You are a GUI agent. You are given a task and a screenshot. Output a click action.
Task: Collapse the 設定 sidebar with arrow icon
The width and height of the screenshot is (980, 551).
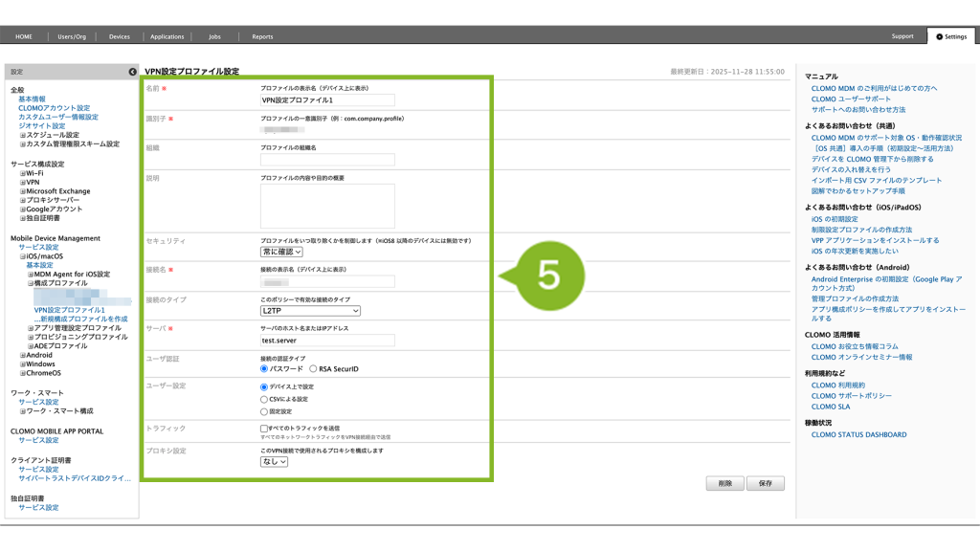[132, 72]
